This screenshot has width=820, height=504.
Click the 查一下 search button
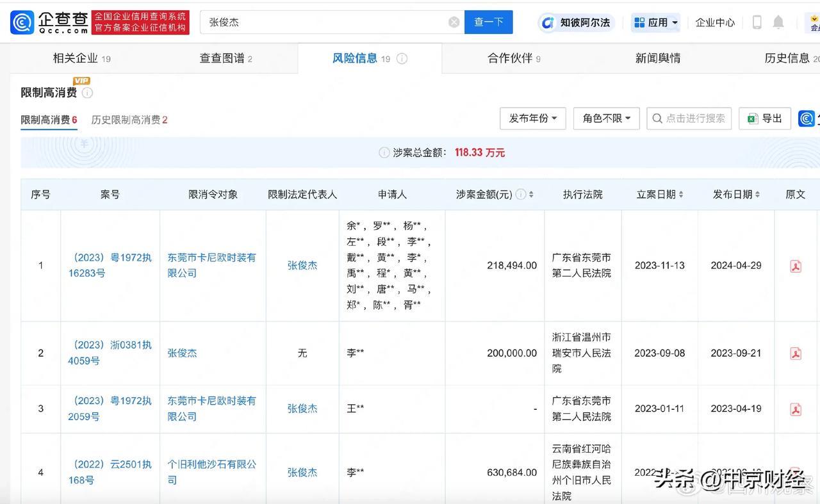coord(489,22)
